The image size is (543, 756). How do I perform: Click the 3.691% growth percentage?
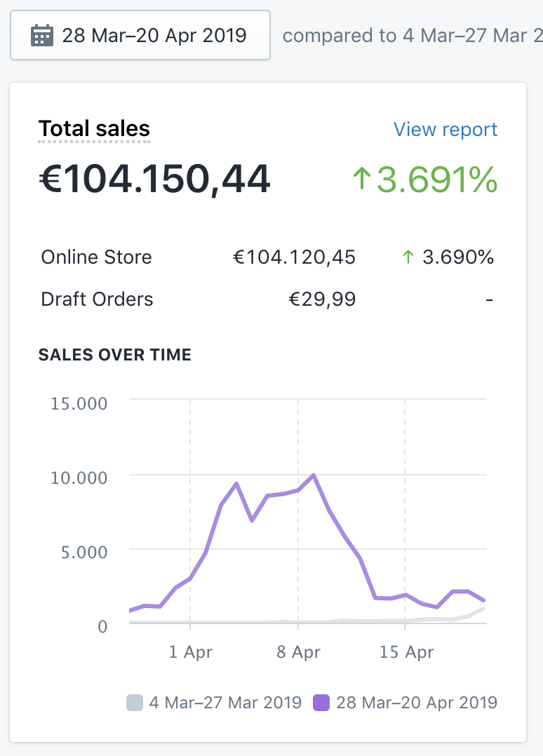437,180
